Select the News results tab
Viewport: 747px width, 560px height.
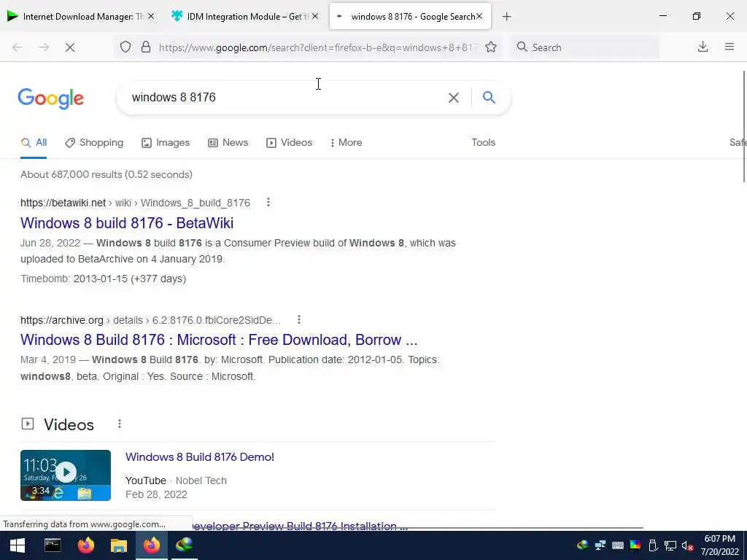(228, 142)
